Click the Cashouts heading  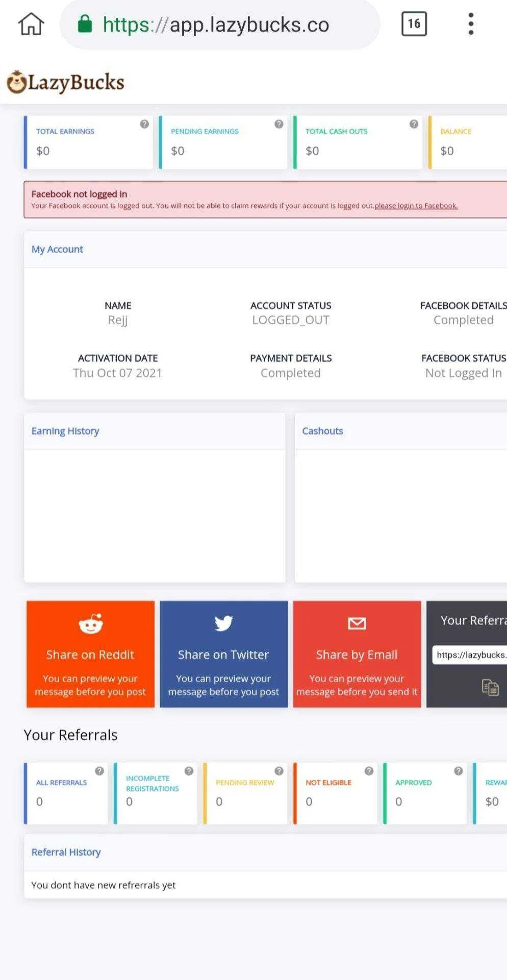click(x=322, y=431)
